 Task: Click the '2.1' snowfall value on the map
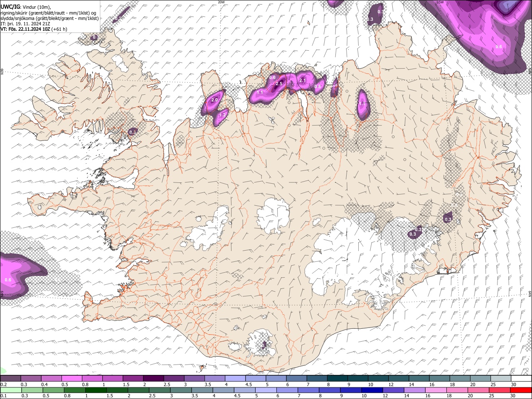[x=303, y=80]
